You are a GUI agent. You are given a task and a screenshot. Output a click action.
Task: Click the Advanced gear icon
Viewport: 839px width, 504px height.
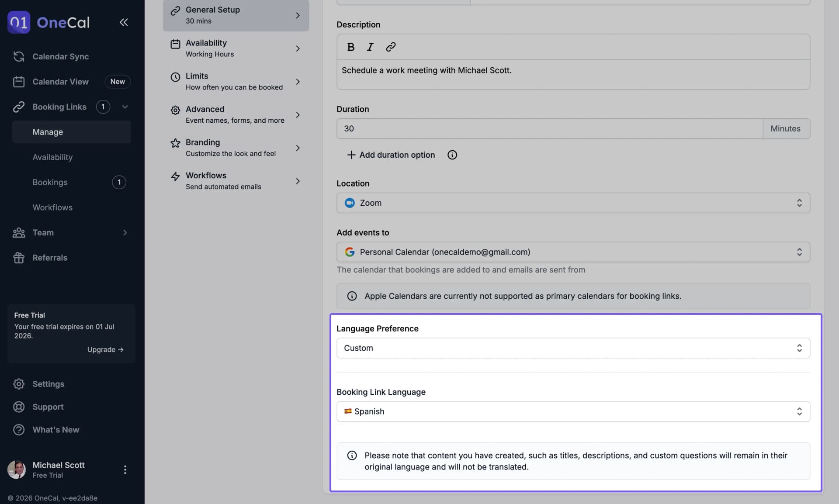tap(175, 110)
